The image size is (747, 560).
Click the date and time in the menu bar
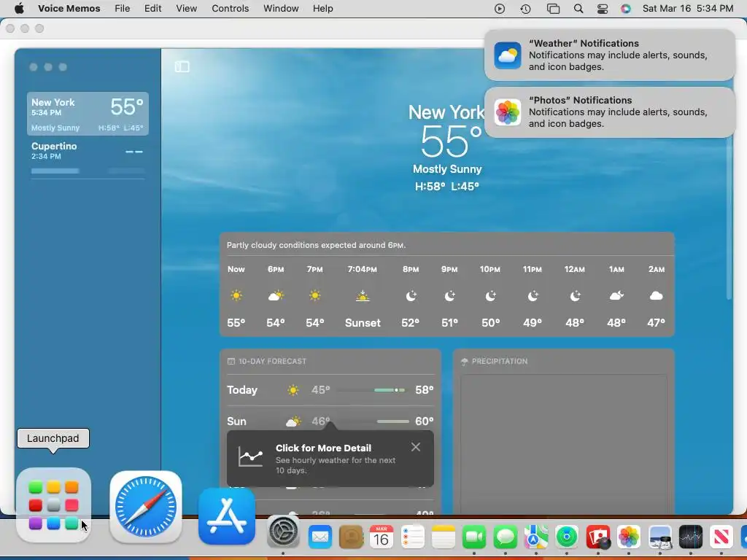[687, 8]
